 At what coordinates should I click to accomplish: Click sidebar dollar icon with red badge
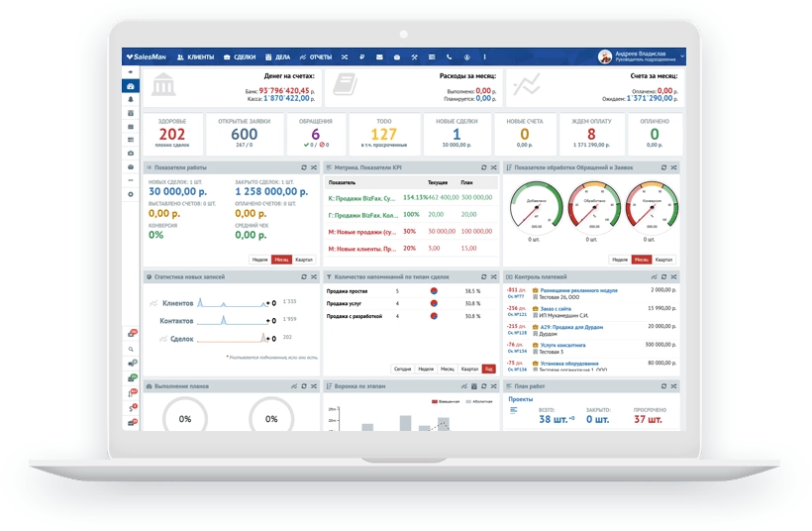pyautogui.click(x=132, y=408)
